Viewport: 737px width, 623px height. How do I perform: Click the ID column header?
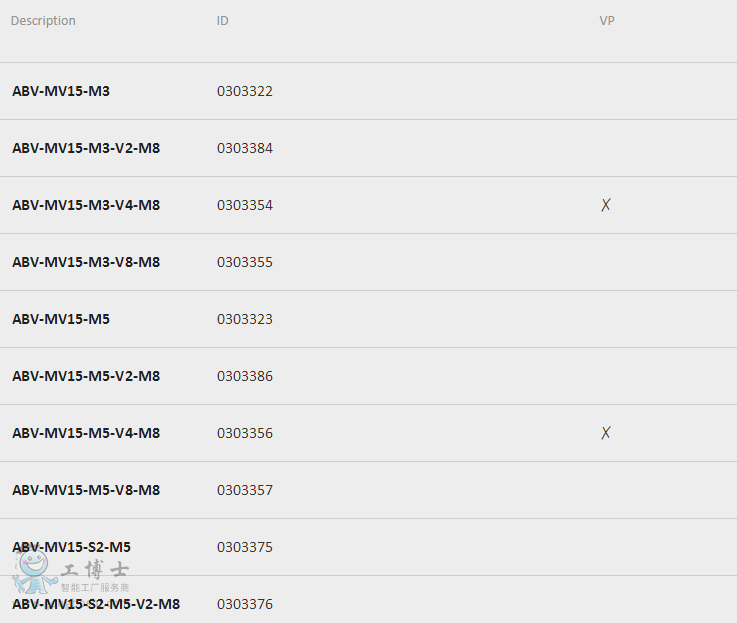[222, 21]
